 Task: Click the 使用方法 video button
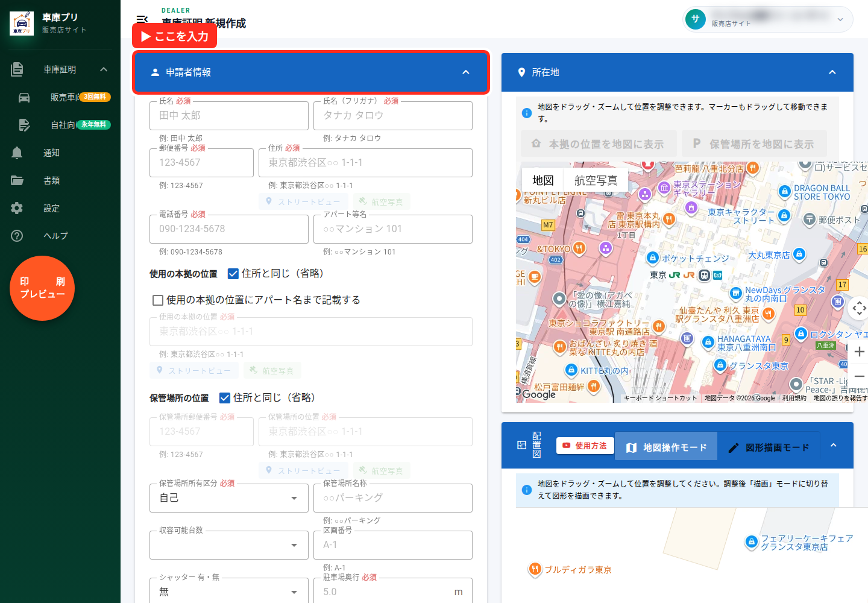pyautogui.click(x=585, y=446)
